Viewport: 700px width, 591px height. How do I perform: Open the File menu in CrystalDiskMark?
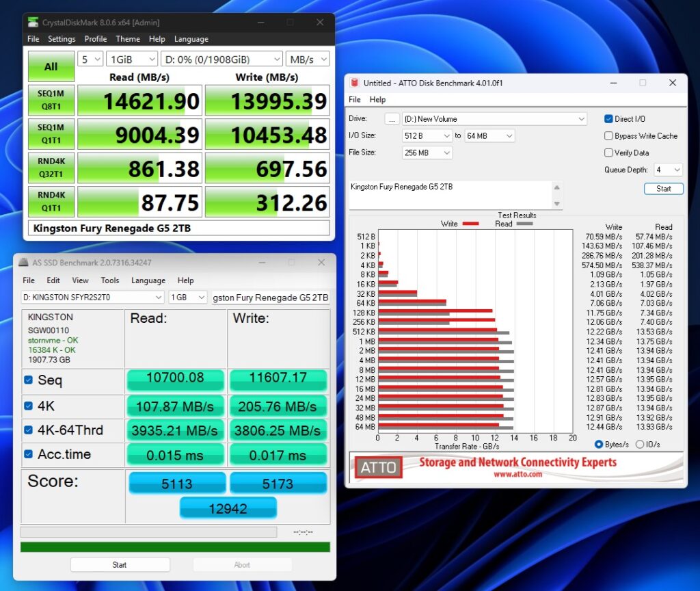tap(33, 39)
